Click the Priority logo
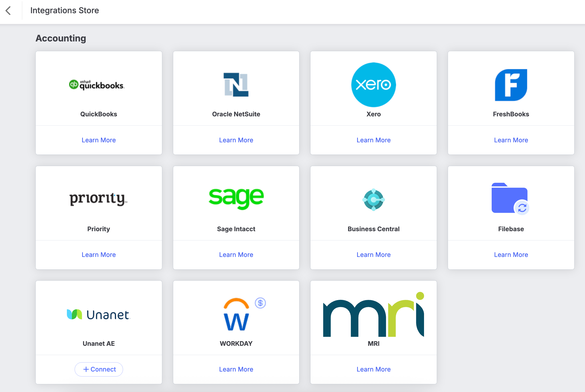Screen dimensions: 585x392 pos(98,199)
